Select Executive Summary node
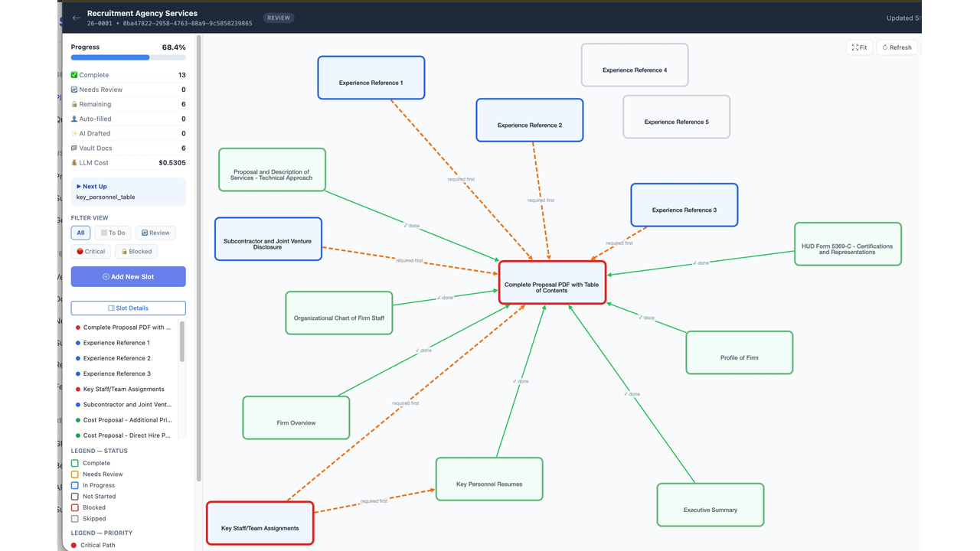Viewport: 980px width, 551px height. pos(710,505)
